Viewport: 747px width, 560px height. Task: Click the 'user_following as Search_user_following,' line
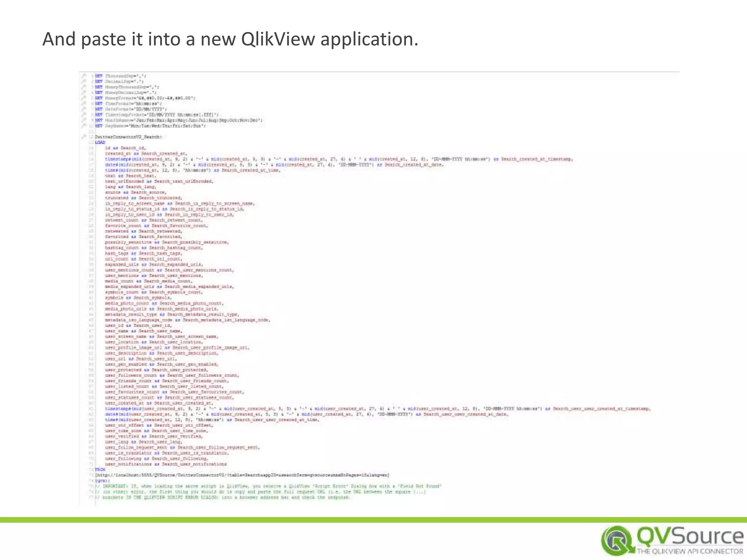156,459
